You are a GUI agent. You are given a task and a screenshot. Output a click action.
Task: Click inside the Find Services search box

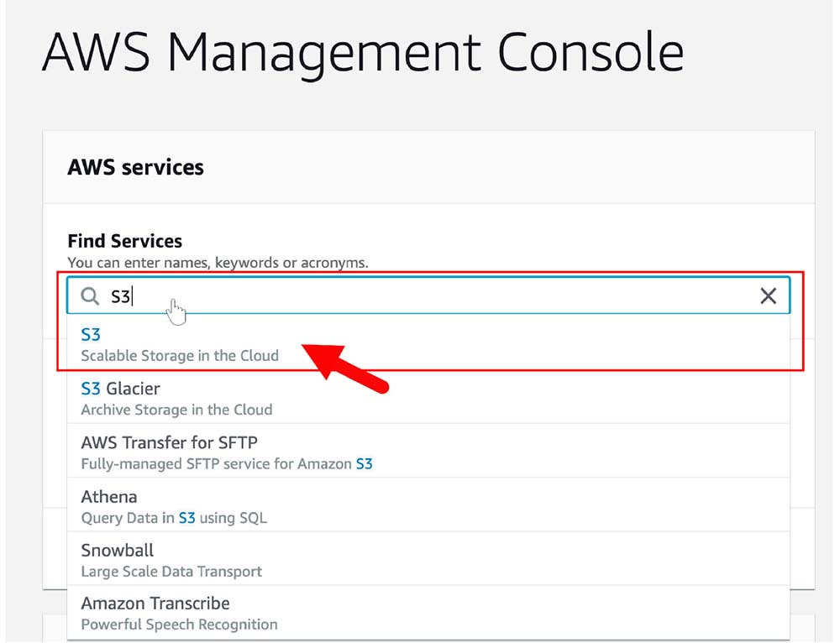[437, 295]
